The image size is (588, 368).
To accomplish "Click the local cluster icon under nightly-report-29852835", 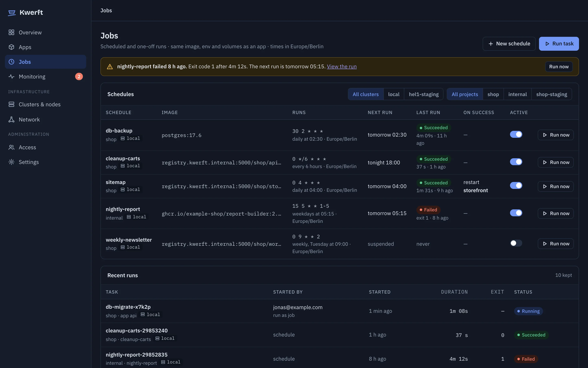I will 163,362.
